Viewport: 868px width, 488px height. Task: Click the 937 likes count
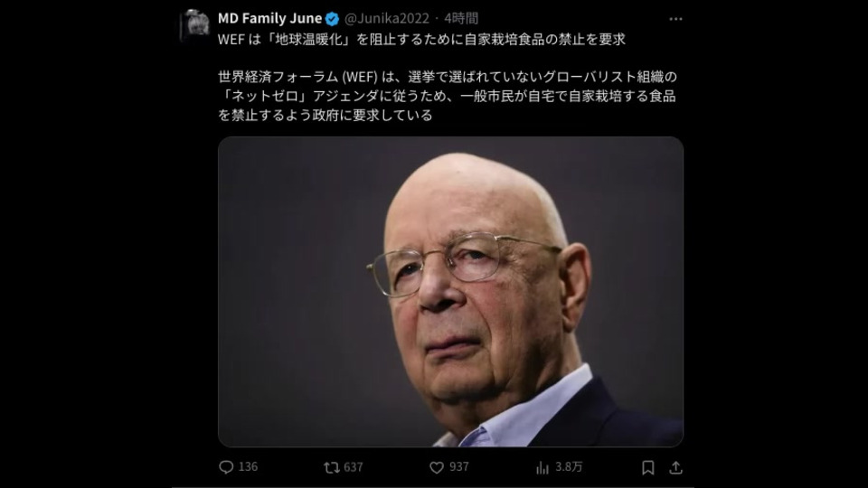click(x=459, y=467)
